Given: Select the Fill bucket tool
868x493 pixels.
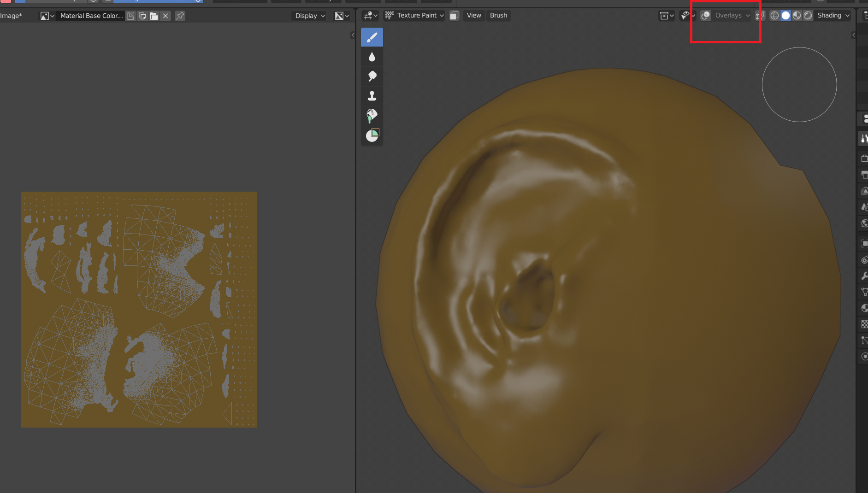Looking at the screenshot, I should click(x=372, y=115).
